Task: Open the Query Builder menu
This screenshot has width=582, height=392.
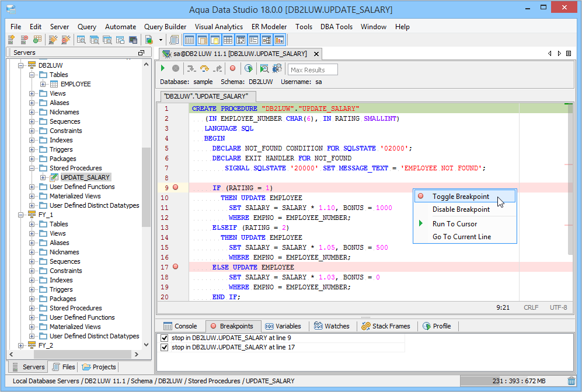Action: (x=165, y=27)
